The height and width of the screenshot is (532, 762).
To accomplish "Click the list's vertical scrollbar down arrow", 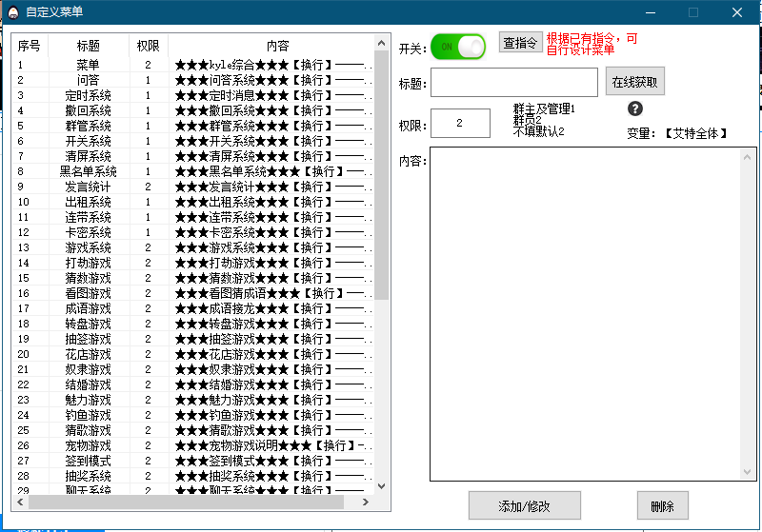I will [x=382, y=486].
